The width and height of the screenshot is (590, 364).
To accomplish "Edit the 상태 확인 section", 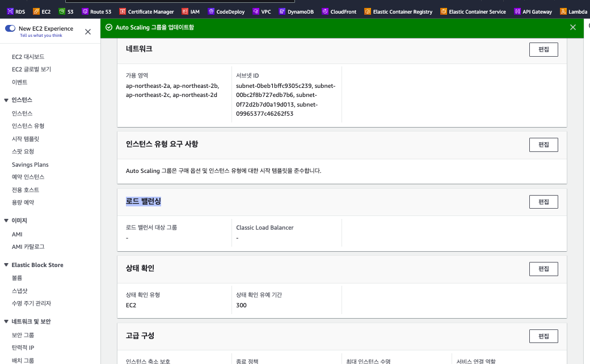I will (x=543, y=269).
